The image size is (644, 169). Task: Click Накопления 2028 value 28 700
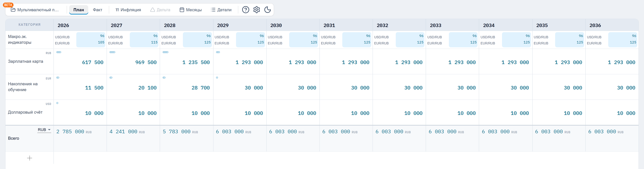(x=200, y=88)
